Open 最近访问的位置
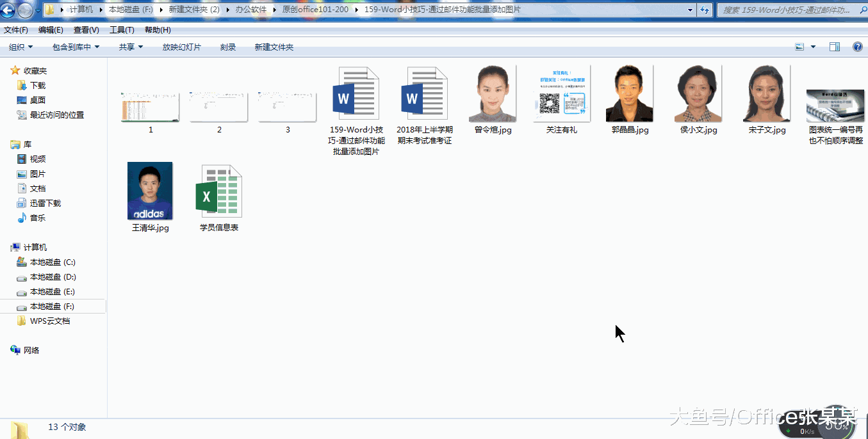868x439 pixels. click(x=57, y=115)
